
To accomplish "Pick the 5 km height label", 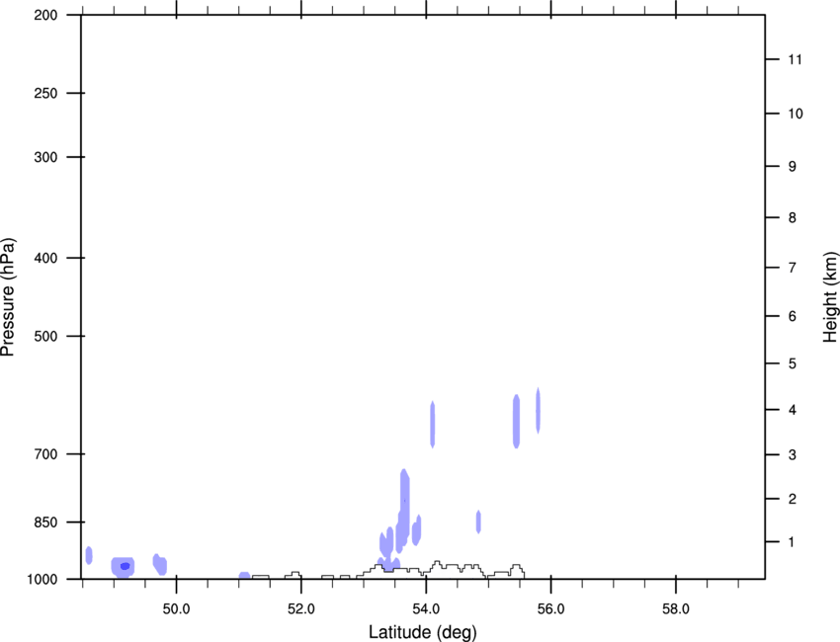I will point(792,363).
